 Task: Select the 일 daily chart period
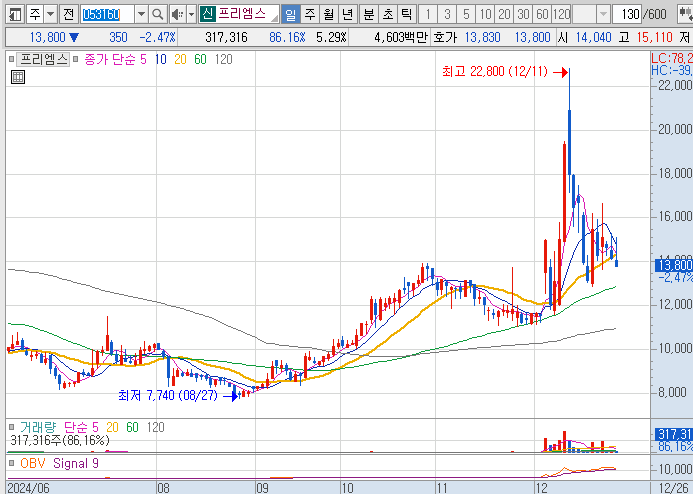(290, 15)
